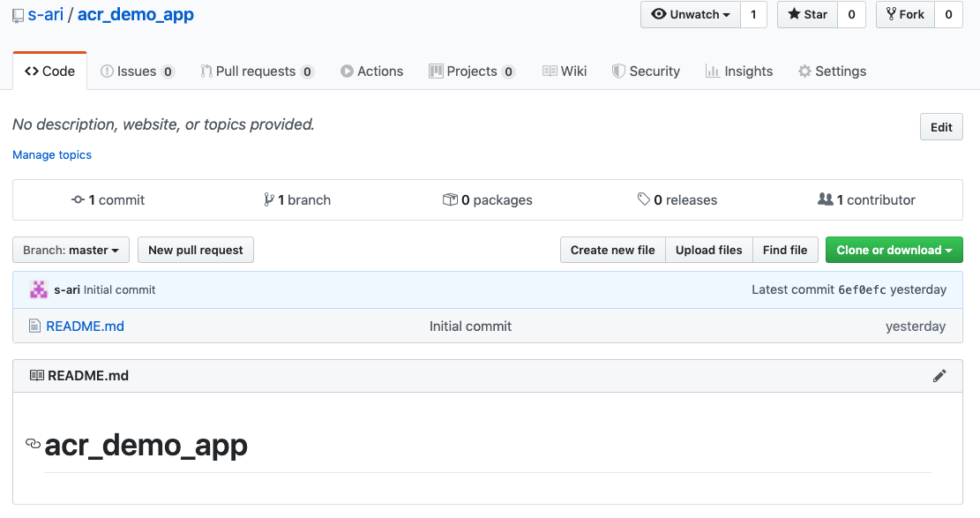Open Initial commit message in README.md row
980x518 pixels.
(471, 326)
